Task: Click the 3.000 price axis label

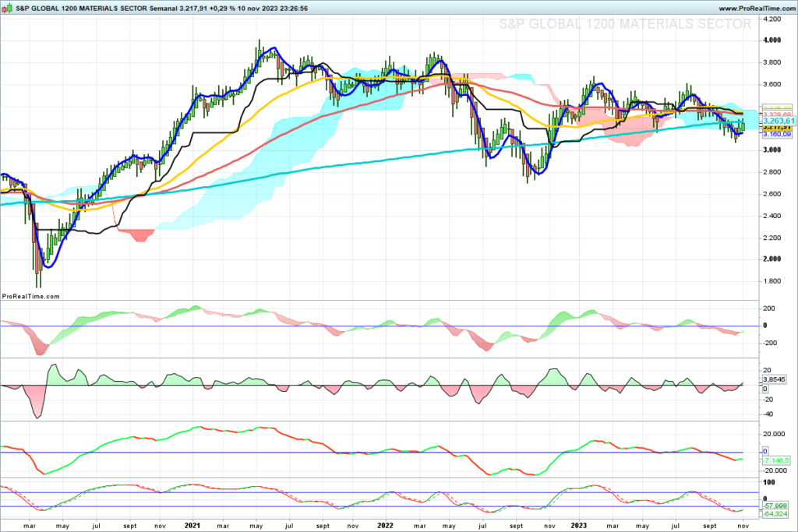Action: click(772, 150)
